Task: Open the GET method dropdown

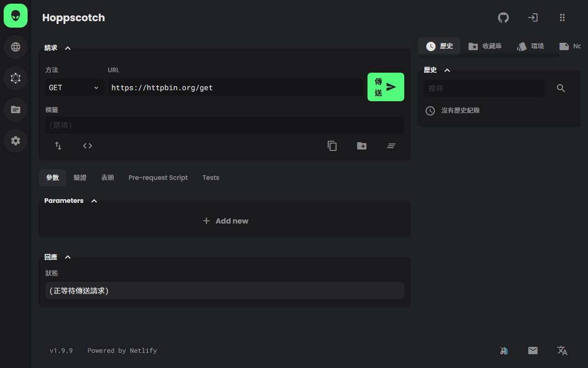Action: tap(74, 87)
